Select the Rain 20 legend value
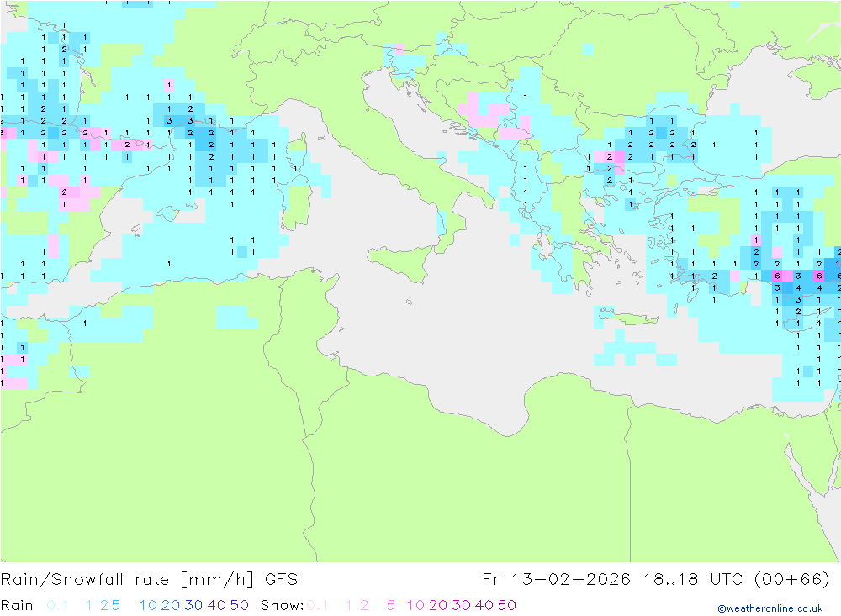Image resolution: width=841 pixels, height=616 pixels. 171,605
